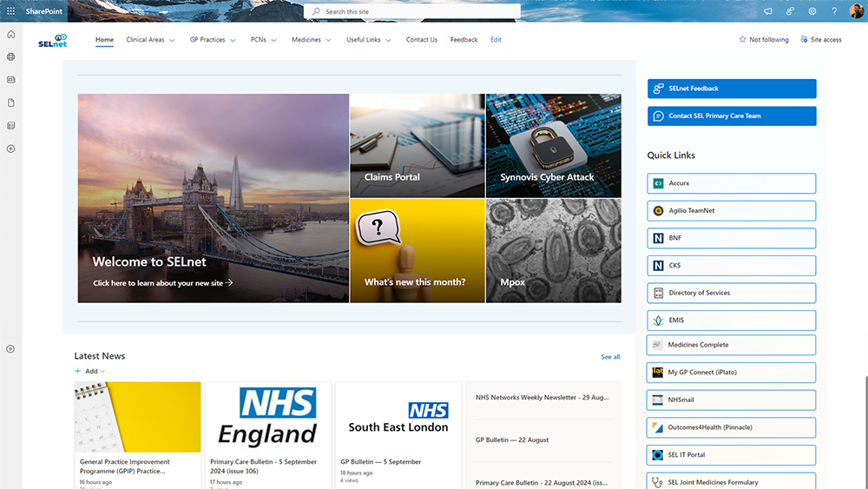Open the news feed icon in left rail
This screenshot has height=489, width=868.
10,80
